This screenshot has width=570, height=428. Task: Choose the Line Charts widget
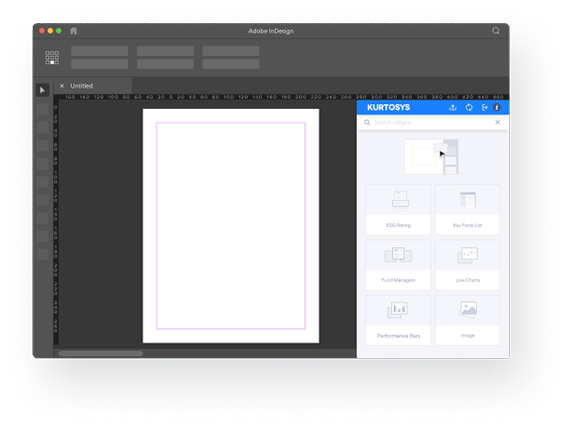tap(467, 265)
